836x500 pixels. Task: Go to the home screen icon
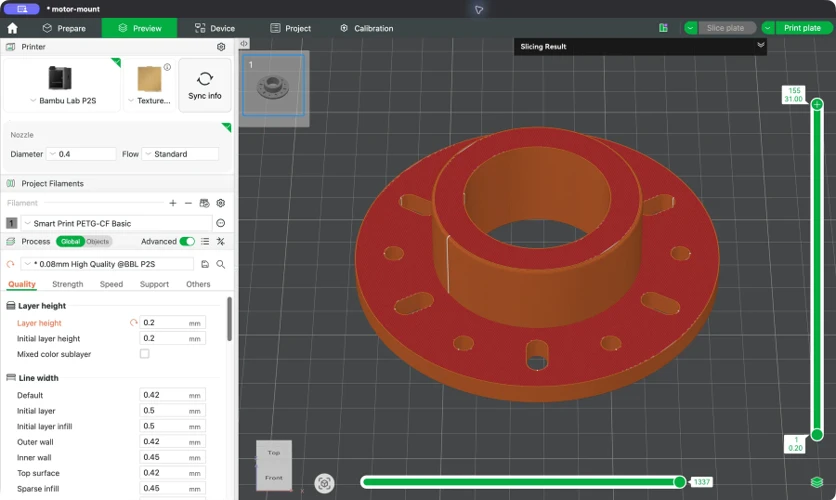pos(12,28)
